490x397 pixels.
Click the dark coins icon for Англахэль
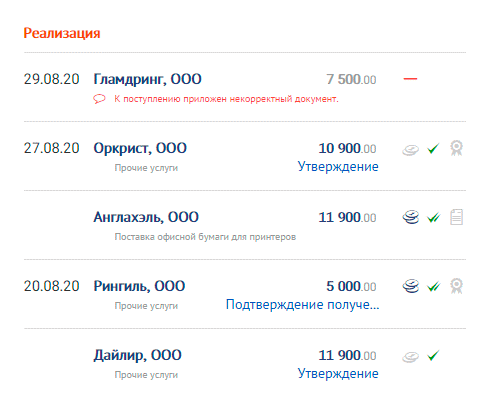(x=410, y=217)
